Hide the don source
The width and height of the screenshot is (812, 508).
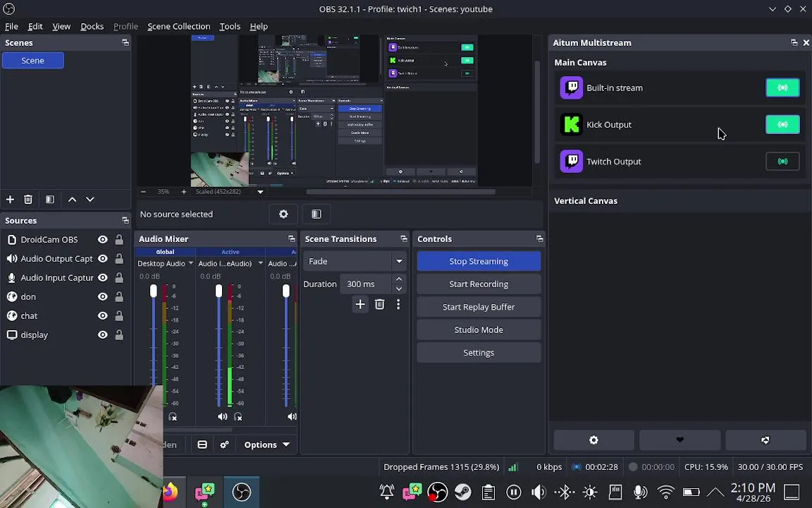[x=102, y=297]
